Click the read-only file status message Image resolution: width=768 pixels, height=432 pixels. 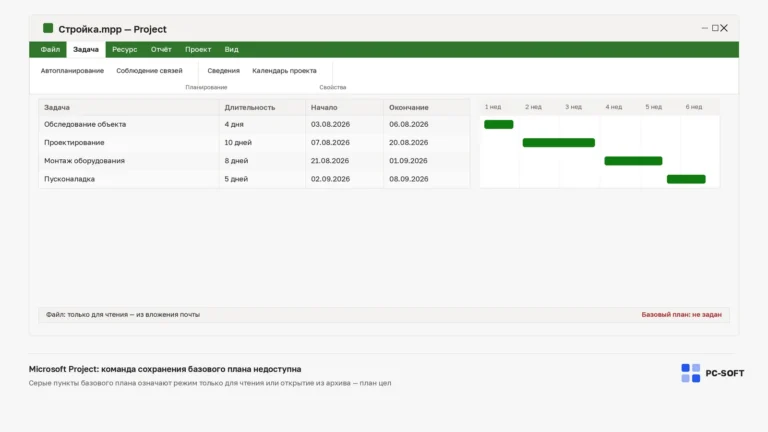(123, 314)
